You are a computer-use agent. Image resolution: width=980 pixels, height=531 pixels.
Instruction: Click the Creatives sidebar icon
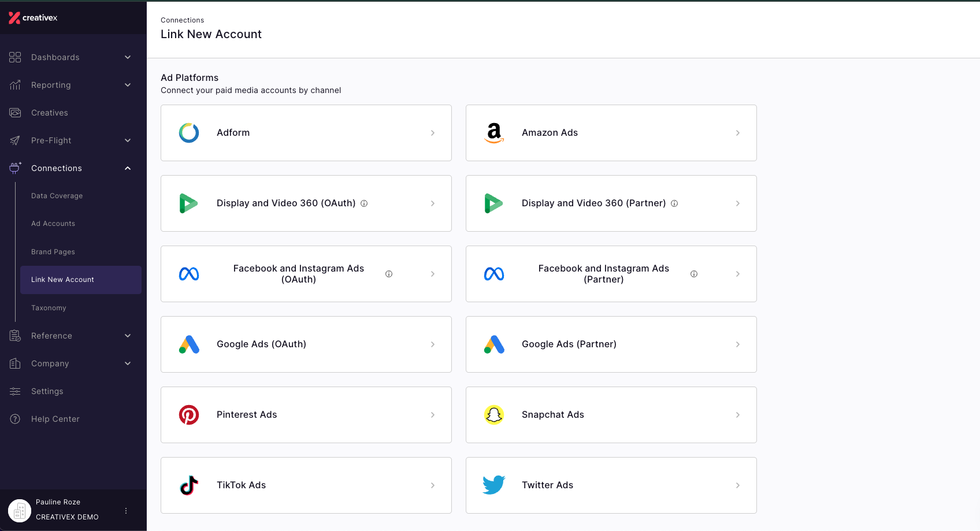[15, 113]
